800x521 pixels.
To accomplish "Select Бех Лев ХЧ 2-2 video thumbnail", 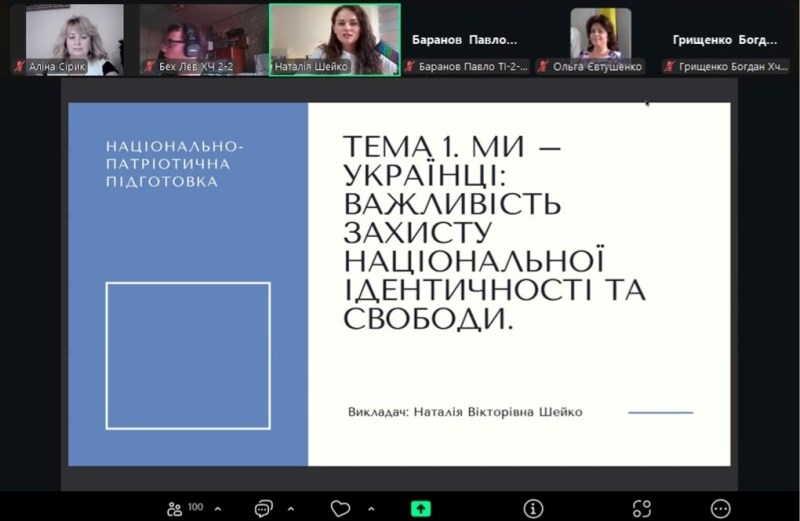I will click(x=204, y=40).
